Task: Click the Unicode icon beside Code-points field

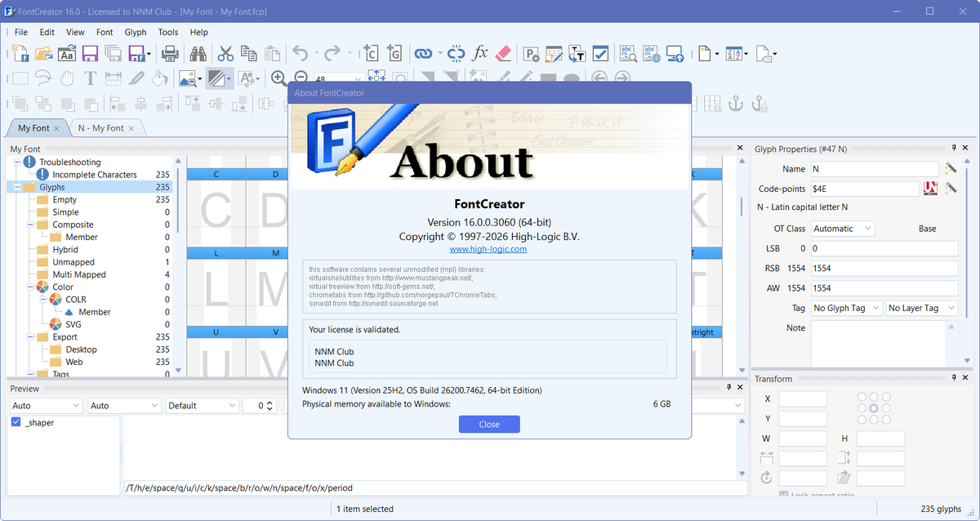Action: (x=930, y=189)
